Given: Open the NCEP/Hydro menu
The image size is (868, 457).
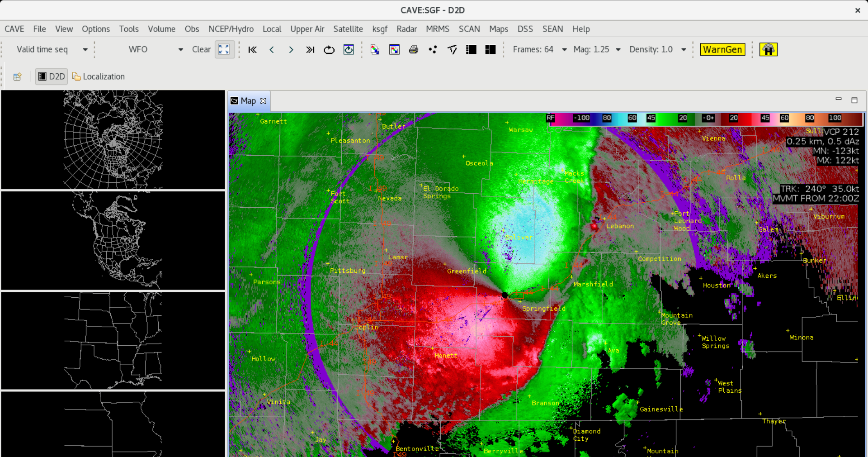Looking at the screenshot, I should pyautogui.click(x=231, y=29).
